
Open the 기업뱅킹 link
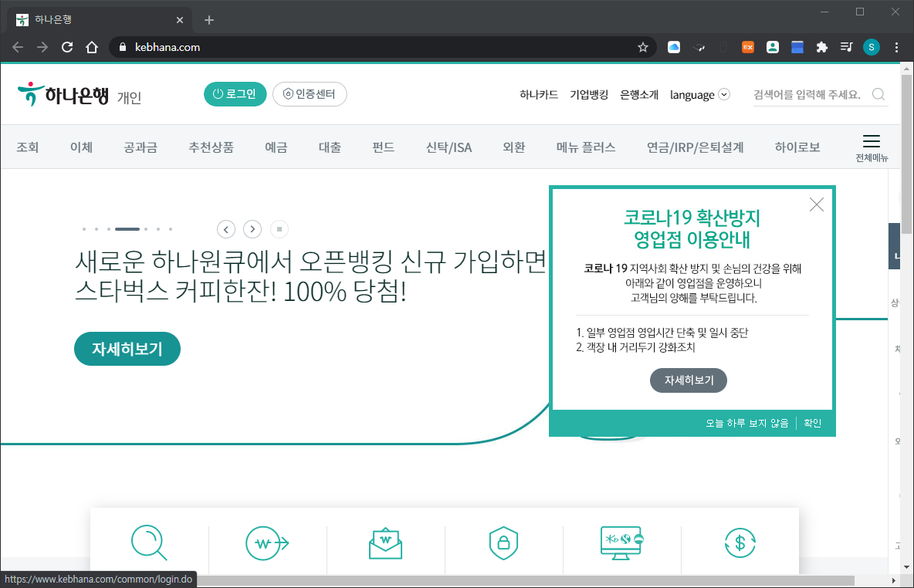589,94
